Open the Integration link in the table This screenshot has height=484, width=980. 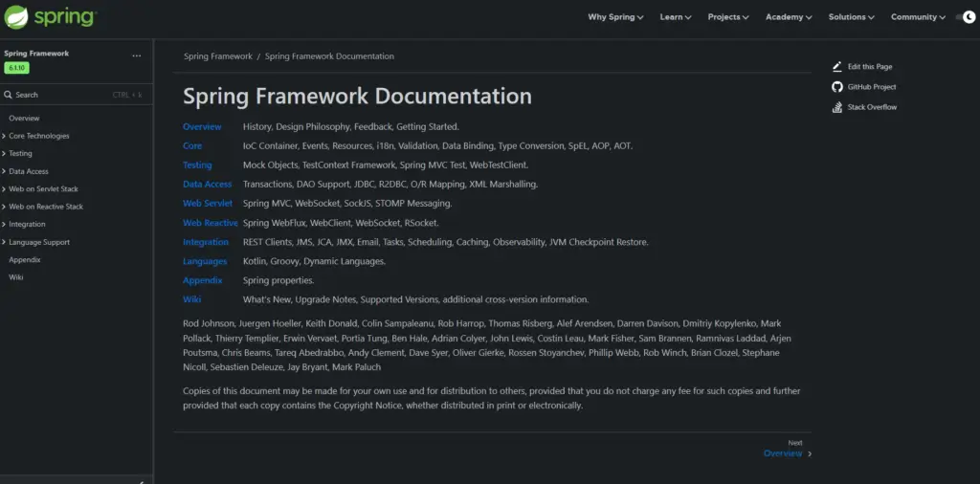[x=206, y=242]
